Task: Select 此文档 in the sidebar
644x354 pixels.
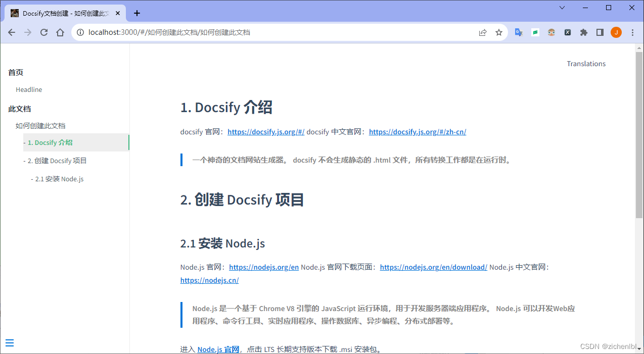Action: [x=20, y=109]
